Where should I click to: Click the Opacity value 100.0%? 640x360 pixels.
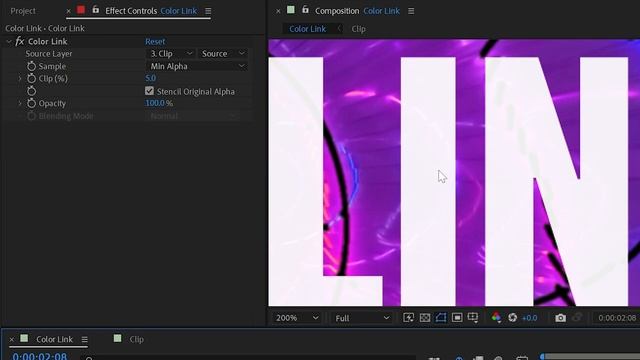[x=159, y=103]
